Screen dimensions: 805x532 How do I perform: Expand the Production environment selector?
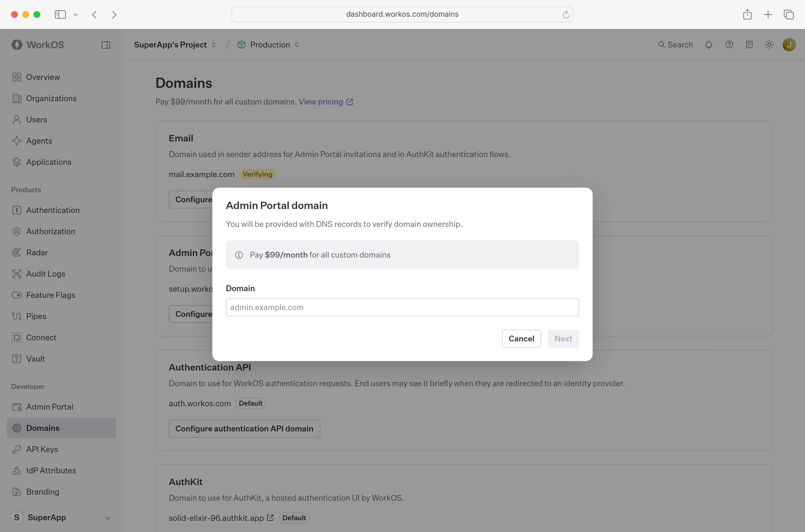pos(297,45)
